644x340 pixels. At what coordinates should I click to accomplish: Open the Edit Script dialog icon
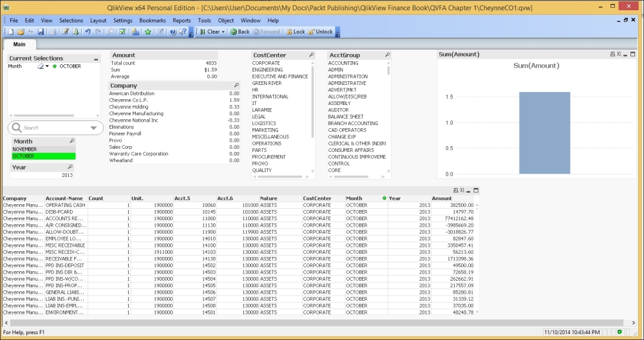[65, 32]
